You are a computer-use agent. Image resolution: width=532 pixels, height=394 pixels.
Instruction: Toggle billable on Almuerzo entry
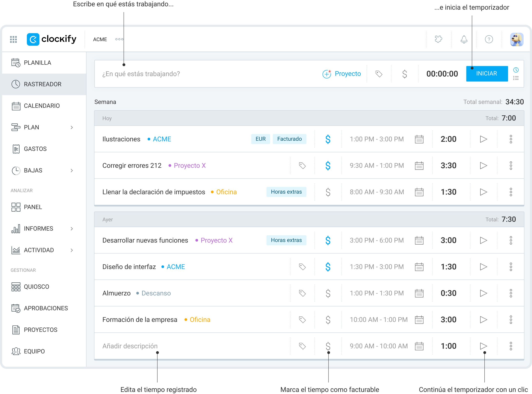click(328, 293)
